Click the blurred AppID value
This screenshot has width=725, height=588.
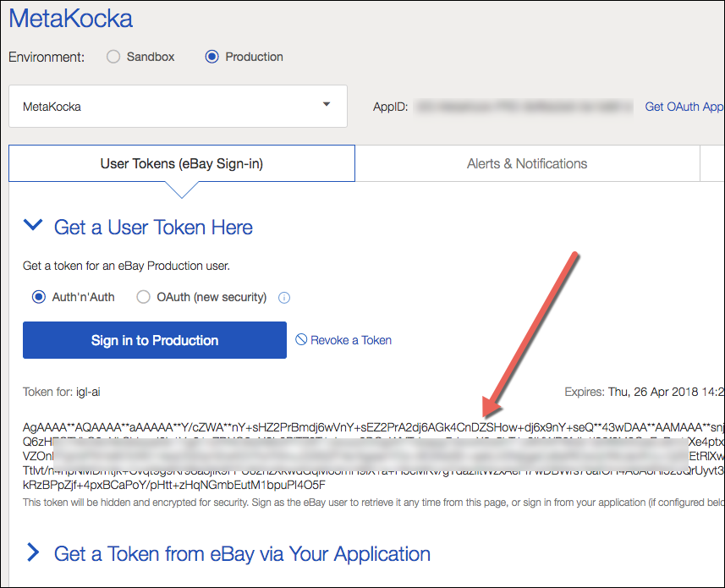click(x=523, y=107)
